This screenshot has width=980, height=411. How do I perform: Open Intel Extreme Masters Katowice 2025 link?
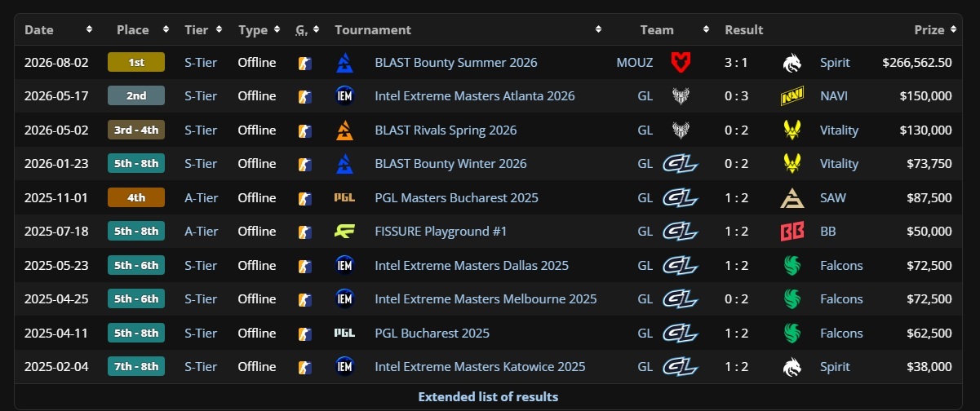point(480,367)
